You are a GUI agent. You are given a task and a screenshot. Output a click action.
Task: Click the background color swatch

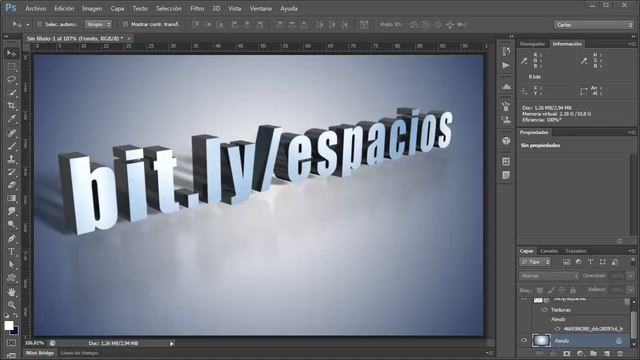16,331
